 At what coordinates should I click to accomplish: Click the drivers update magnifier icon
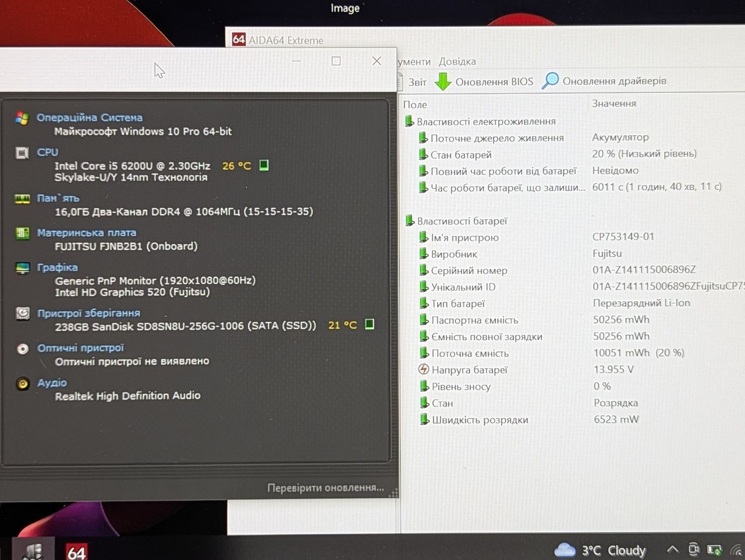550,81
